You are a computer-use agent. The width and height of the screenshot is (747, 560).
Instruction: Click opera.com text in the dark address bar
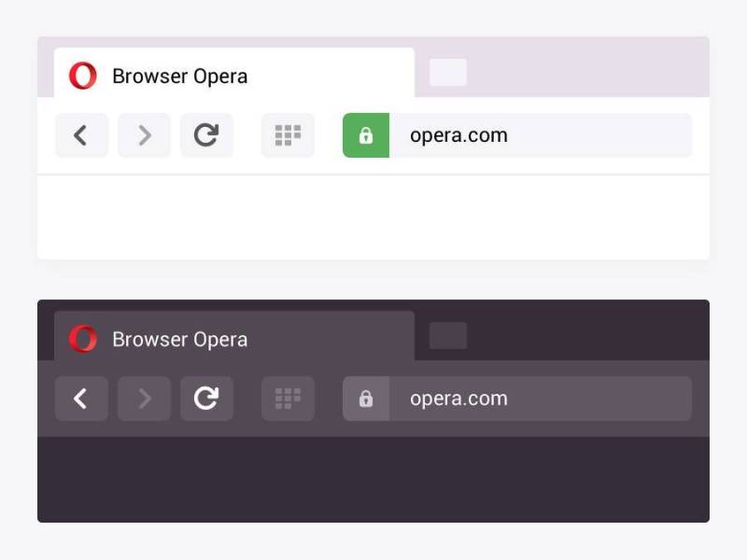click(x=458, y=399)
